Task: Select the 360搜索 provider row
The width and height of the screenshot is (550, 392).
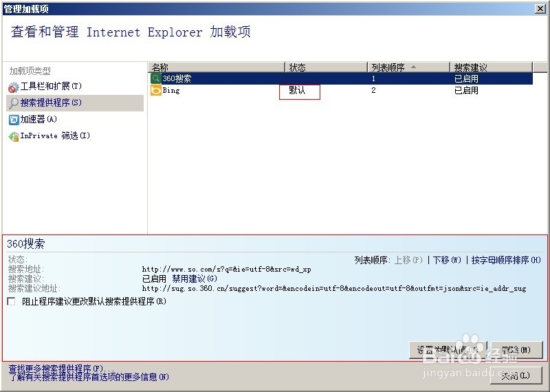Action: [340, 78]
